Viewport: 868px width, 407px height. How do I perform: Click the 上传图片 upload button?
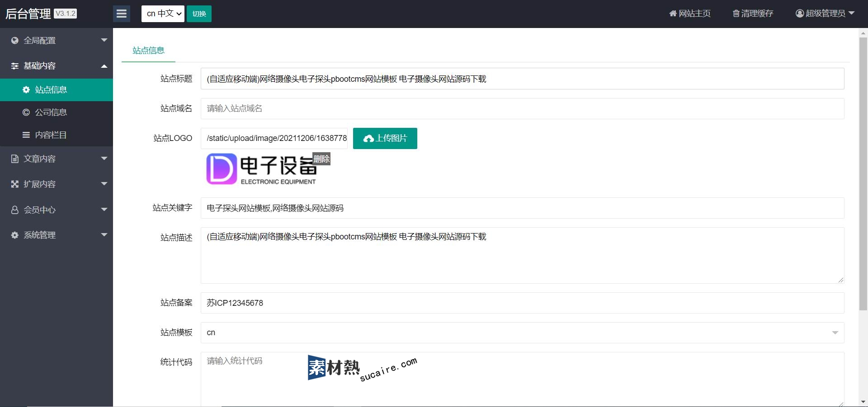[x=385, y=139]
